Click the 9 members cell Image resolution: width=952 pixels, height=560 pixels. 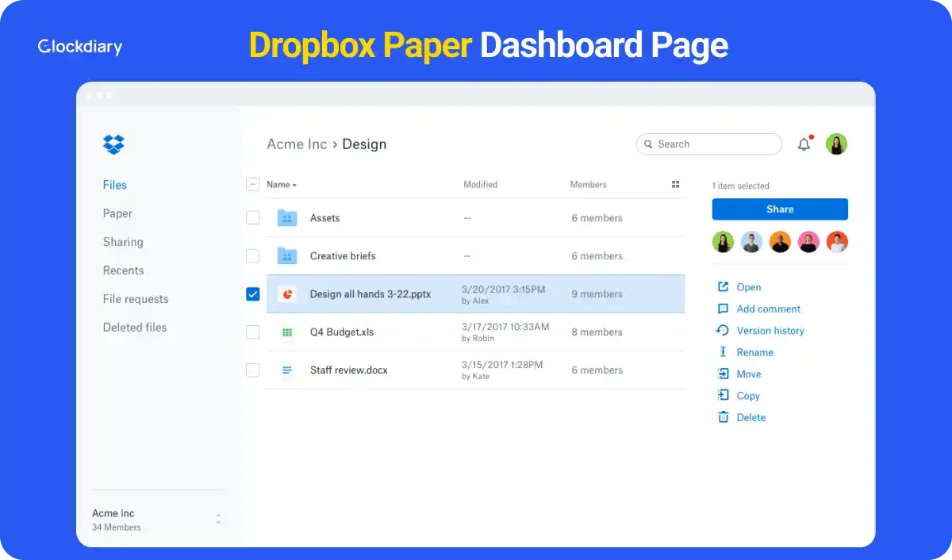[x=597, y=294]
